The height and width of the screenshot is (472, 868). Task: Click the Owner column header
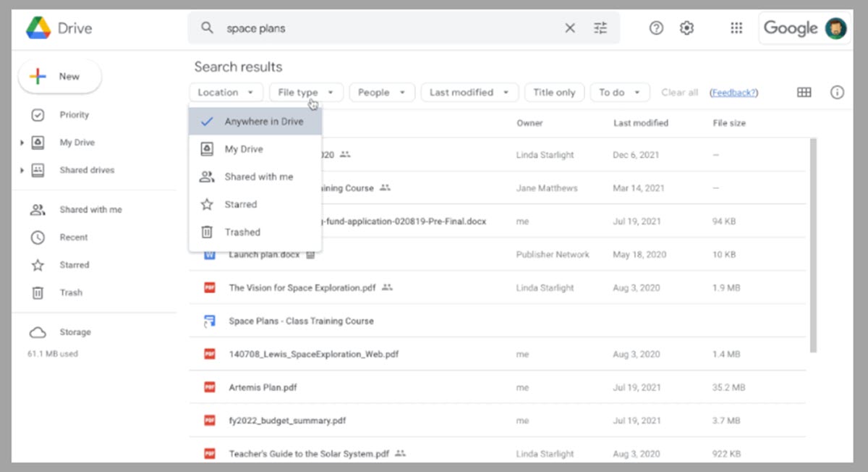(x=529, y=123)
